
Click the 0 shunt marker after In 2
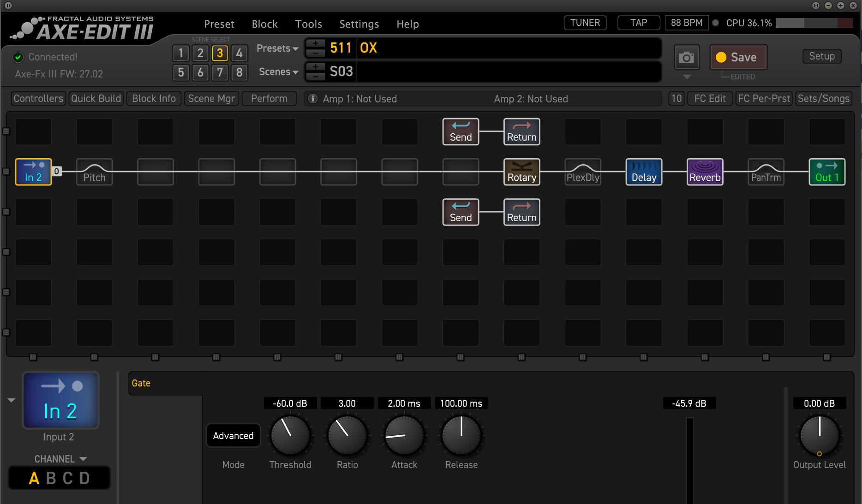tap(57, 172)
